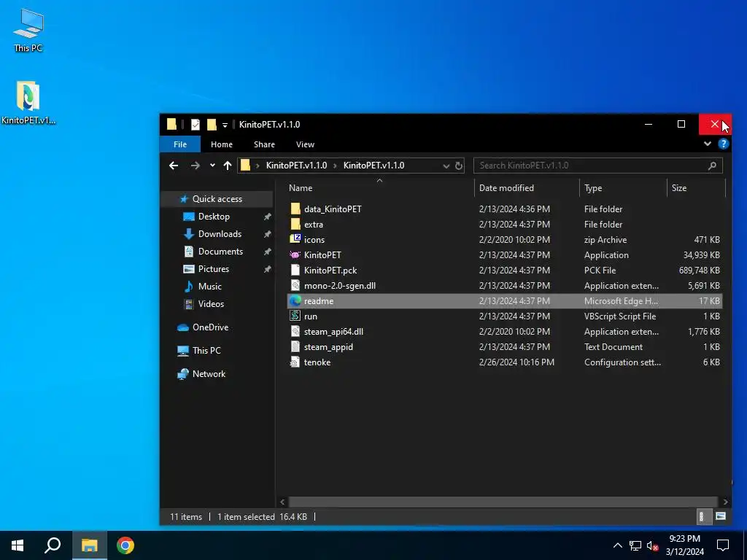The image size is (747, 560).
Task: Go up one folder level
Action: 228,166
